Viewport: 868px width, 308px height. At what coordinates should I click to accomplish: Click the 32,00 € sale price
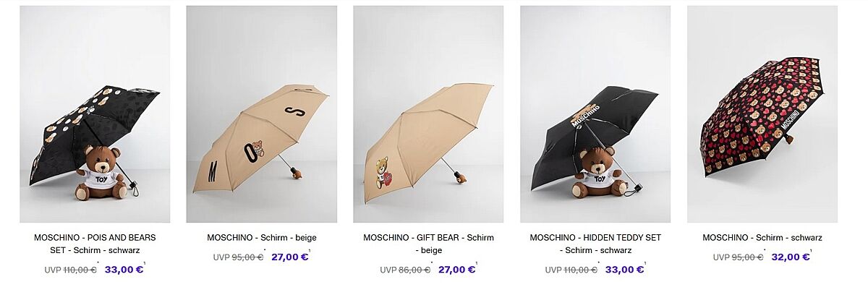[791, 257]
